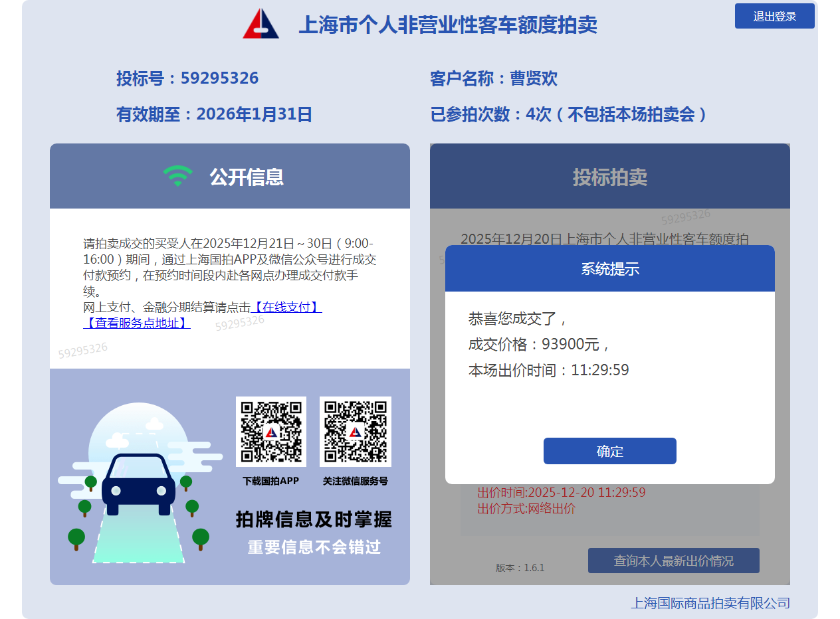The width and height of the screenshot is (840, 619).
Task: Open the 【查看服务点地址】 link
Action: point(137,323)
